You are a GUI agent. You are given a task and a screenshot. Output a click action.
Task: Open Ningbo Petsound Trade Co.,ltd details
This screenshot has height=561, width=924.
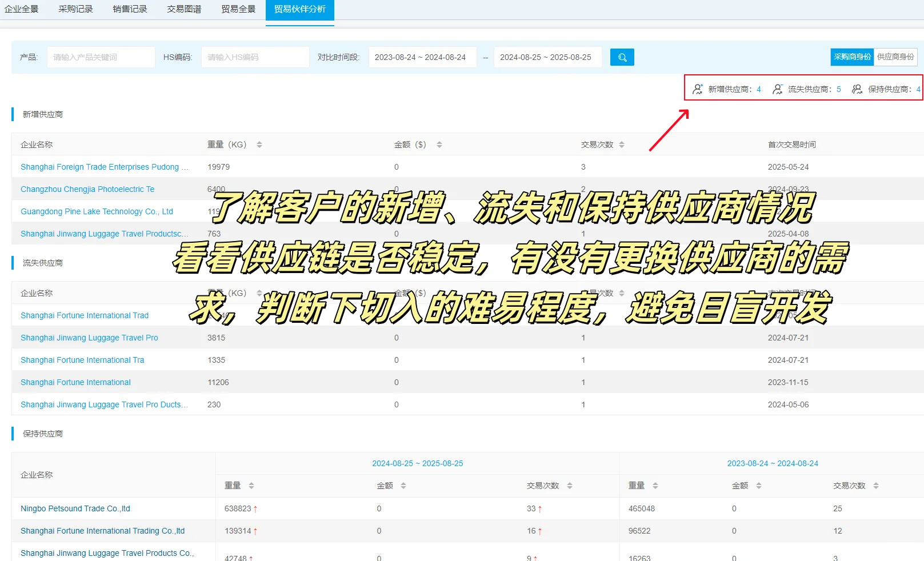(x=75, y=508)
